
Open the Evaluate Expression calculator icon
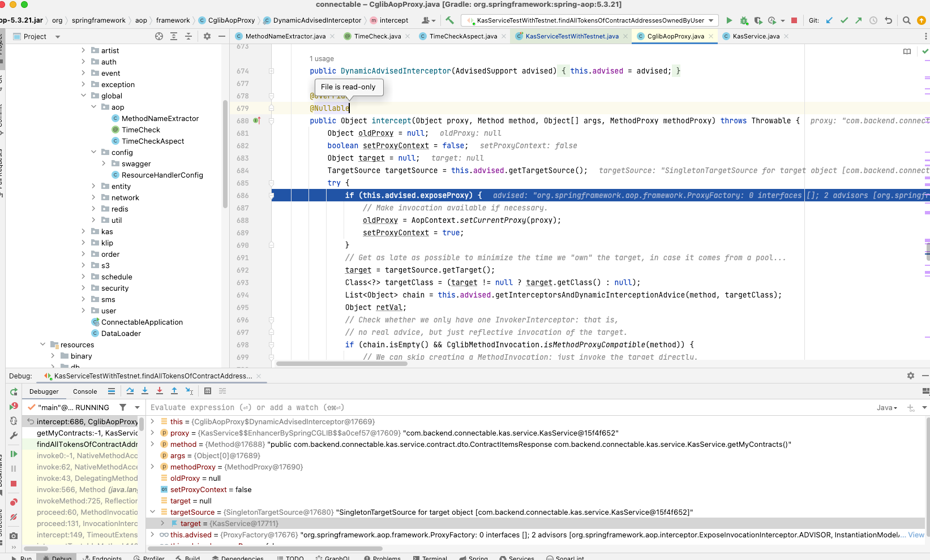208,391
